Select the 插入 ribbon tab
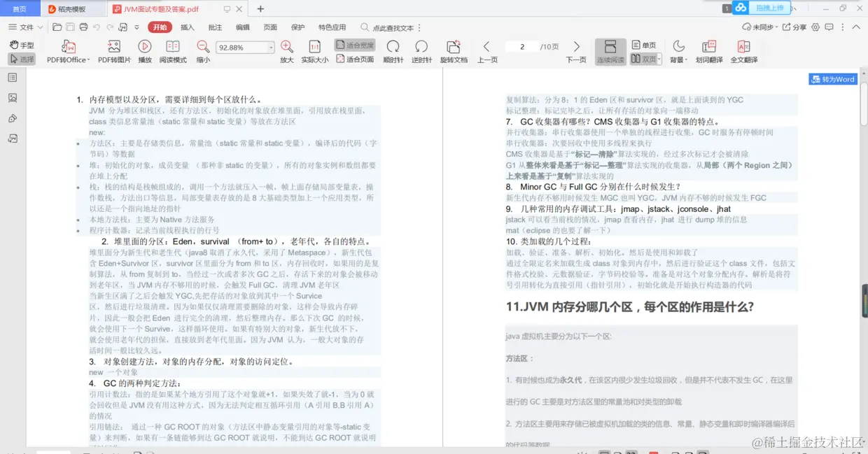 click(x=188, y=27)
